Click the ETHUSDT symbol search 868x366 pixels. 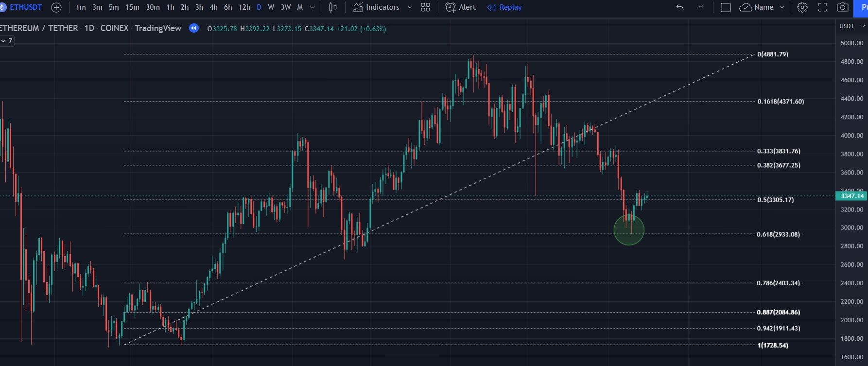[25, 7]
